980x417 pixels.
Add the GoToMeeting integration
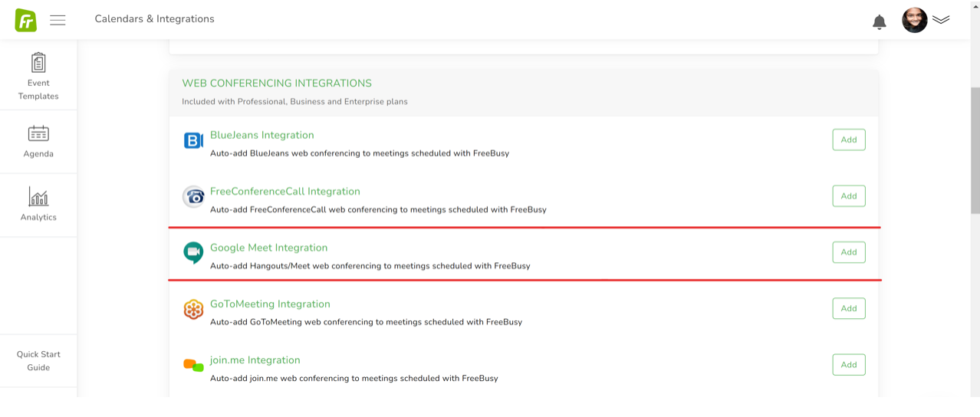point(849,308)
